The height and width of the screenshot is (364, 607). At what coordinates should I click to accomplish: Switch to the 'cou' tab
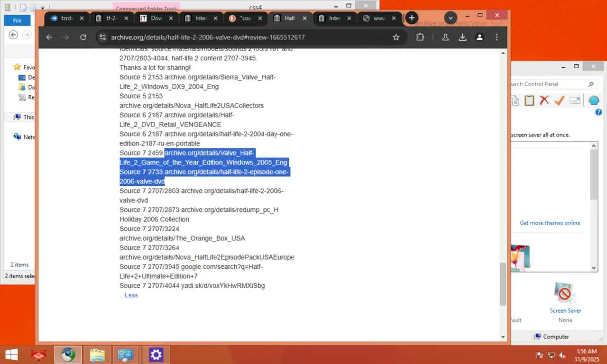pyautogui.click(x=246, y=18)
